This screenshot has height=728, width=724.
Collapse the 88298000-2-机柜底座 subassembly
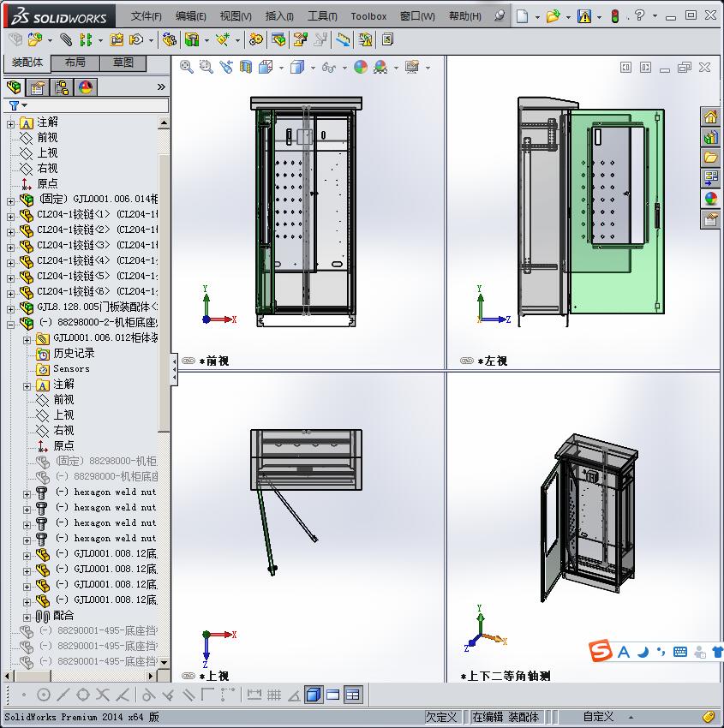[x=10, y=324]
